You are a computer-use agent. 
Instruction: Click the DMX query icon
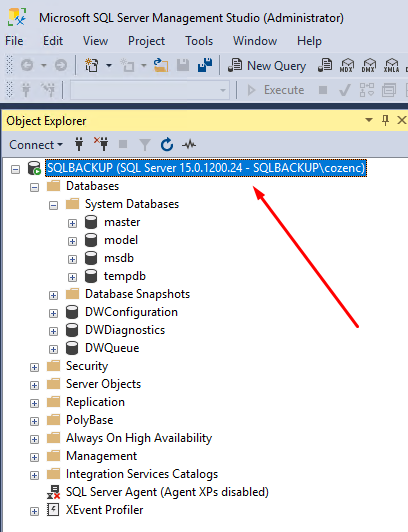[369, 65]
